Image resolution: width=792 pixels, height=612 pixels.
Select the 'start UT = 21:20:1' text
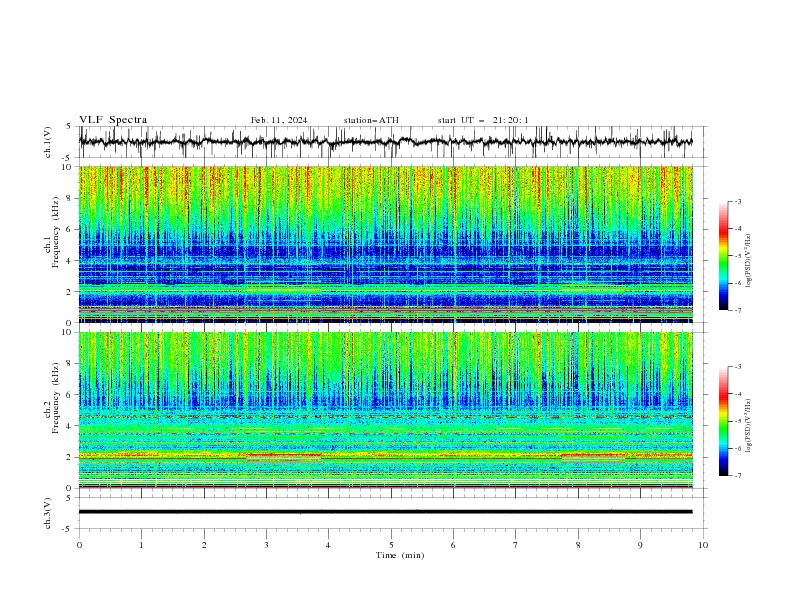click(x=483, y=120)
